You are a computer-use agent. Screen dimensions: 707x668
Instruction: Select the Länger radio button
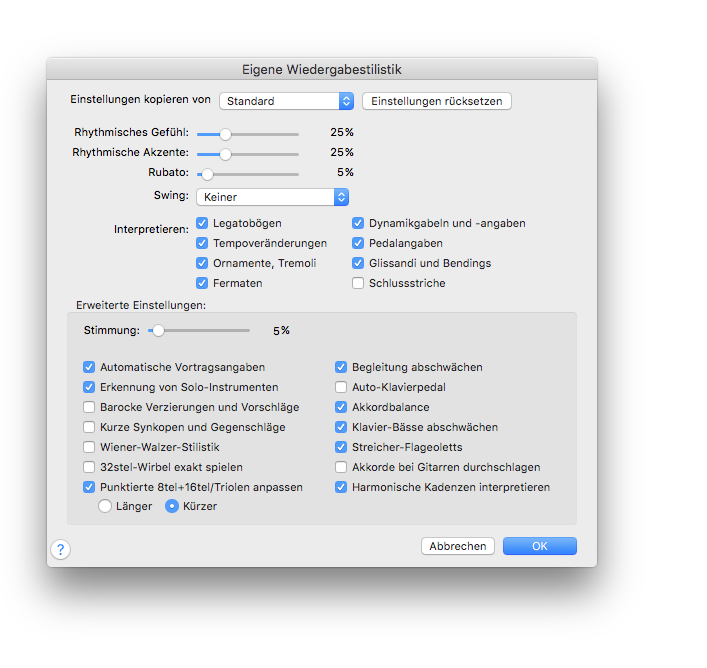[105, 506]
